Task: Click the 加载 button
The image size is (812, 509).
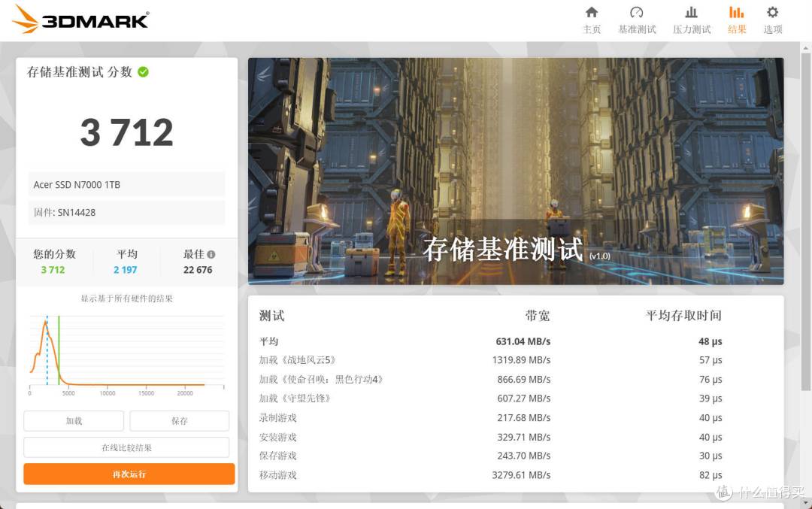Action: (x=74, y=421)
